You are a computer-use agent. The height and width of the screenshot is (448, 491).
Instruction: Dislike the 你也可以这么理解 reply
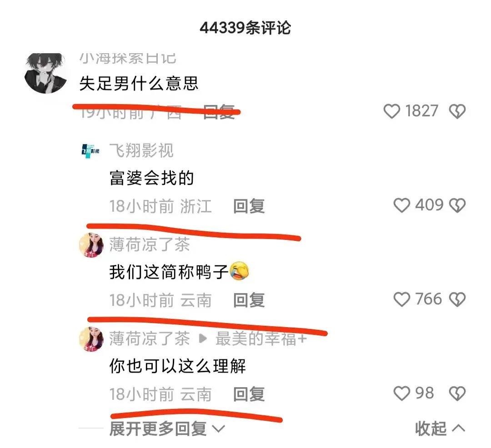(x=457, y=393)
